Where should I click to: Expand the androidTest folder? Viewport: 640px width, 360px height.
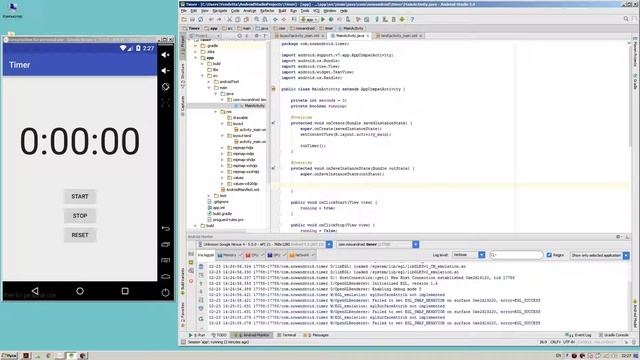pyautogui.click(x=209, y=82)
